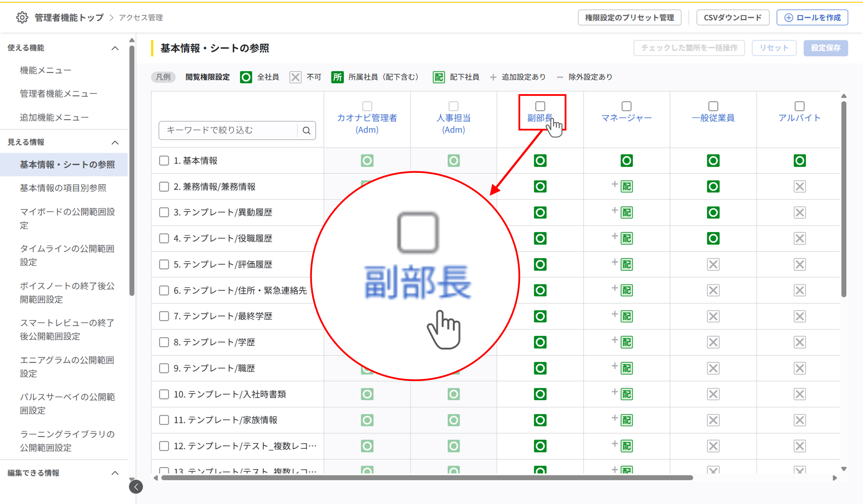The width and height of the screenshot is (863, 504).
Task: Tick checkbox for 1. 基本情報 row
Action: 164,161
